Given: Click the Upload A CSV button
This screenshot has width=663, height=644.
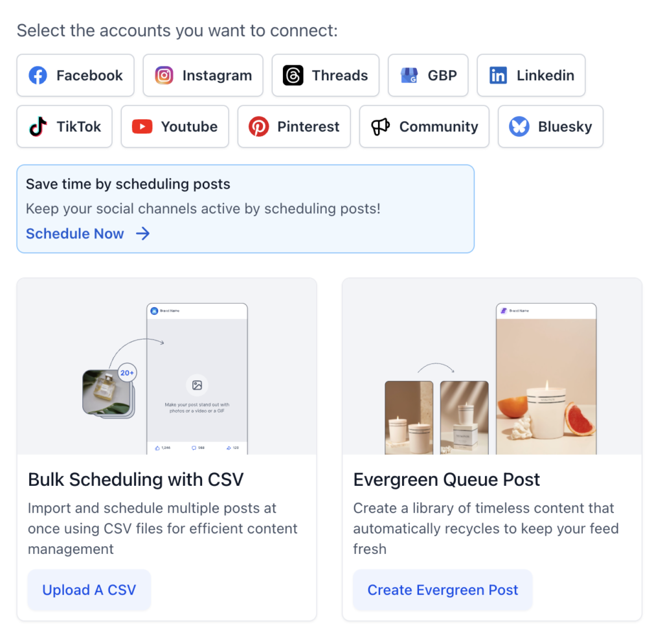Looking at the screenshot, I should (x=89, y=590).
